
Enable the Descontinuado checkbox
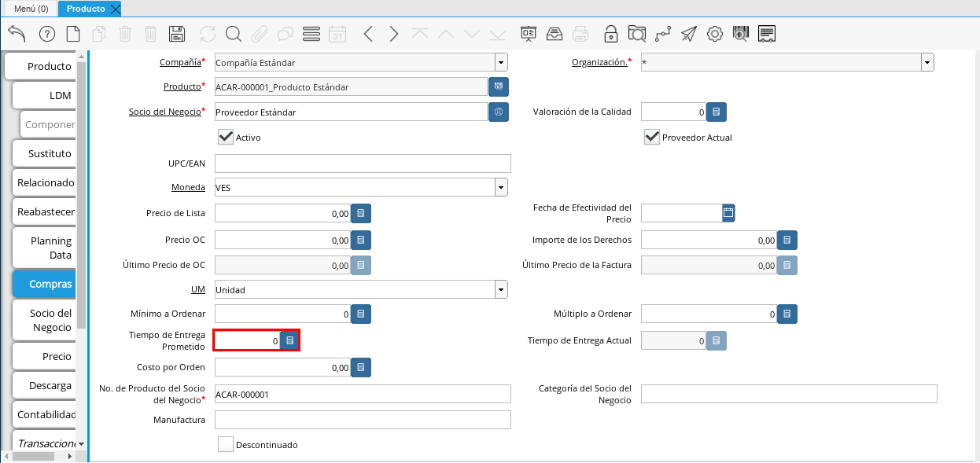click(226, 444)
